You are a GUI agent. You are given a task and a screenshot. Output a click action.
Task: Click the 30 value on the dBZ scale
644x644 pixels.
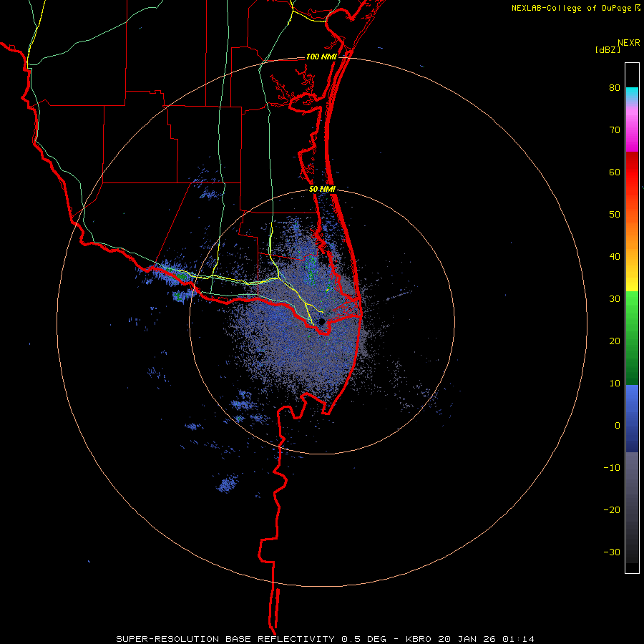[x=615, y=298]
